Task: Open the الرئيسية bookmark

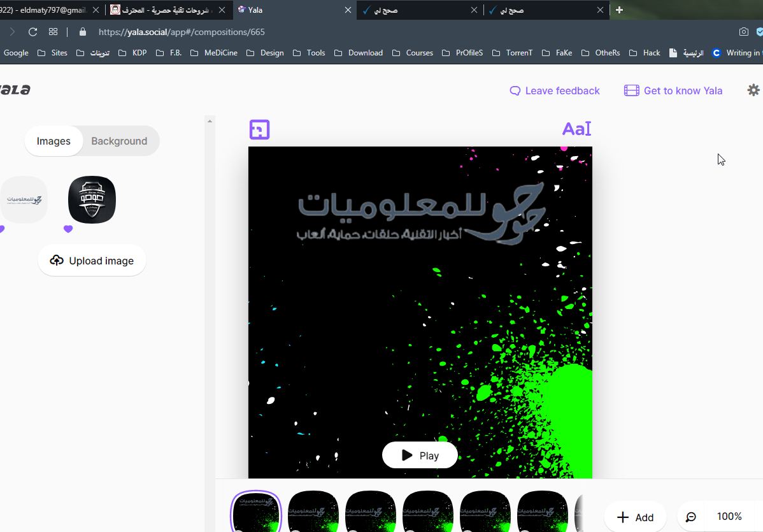Action: 686,53
